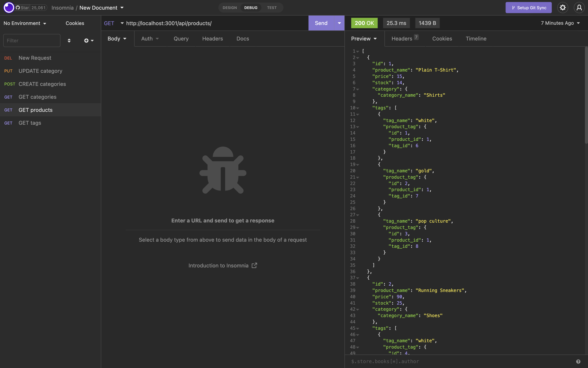Viewport: 588px width, 368px height.
Task: Switch to DEBUG mode
Action: coord(251,8)
